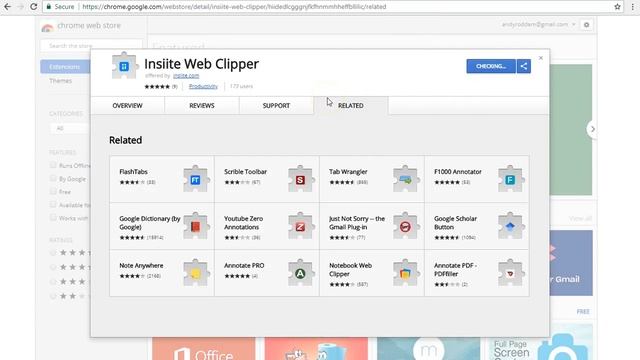
Task: Select the lowest ratings radio button
Action: point(53,296)
